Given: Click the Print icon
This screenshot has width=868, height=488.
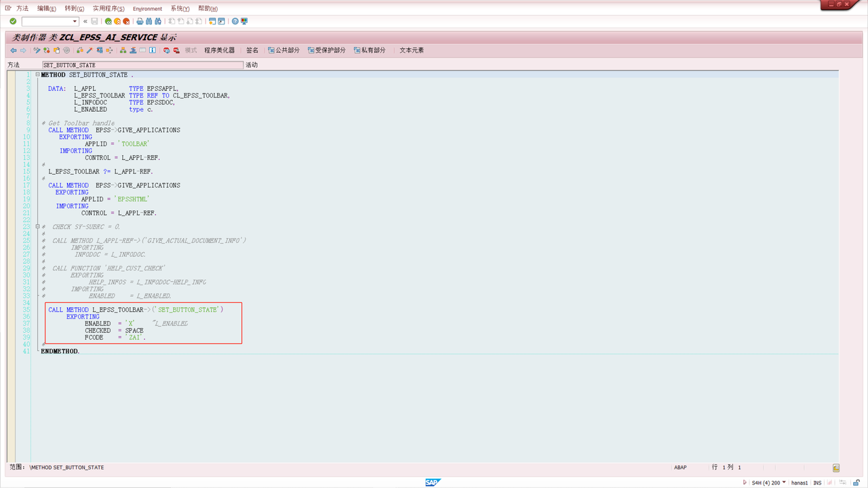Looking at the screenshot, I should [140, 21].
